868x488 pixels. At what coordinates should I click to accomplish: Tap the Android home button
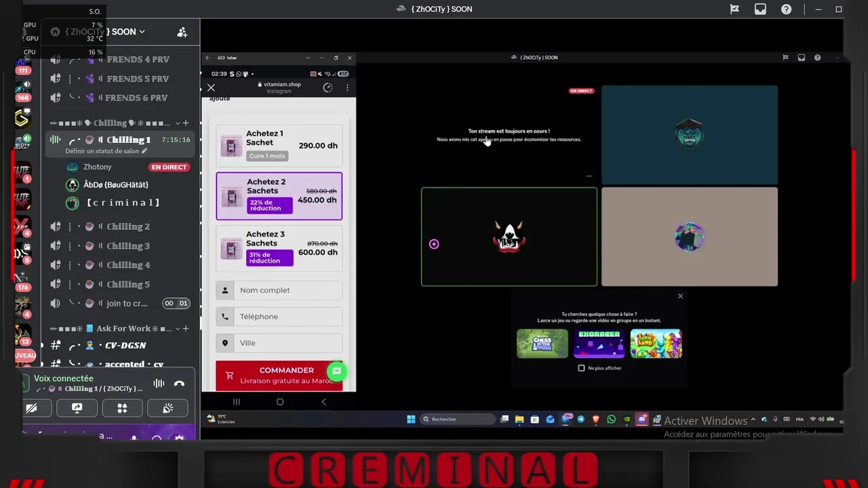[x=279, y=402]
